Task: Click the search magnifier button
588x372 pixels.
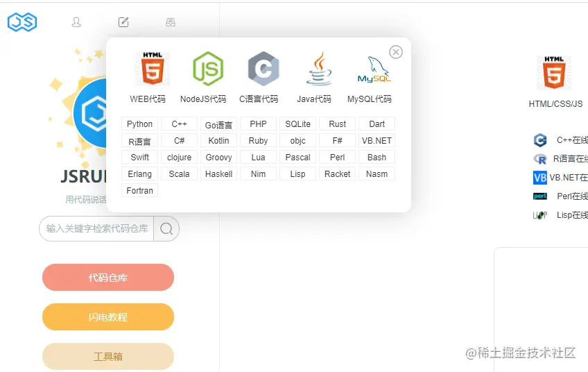Action: point(166,228)
